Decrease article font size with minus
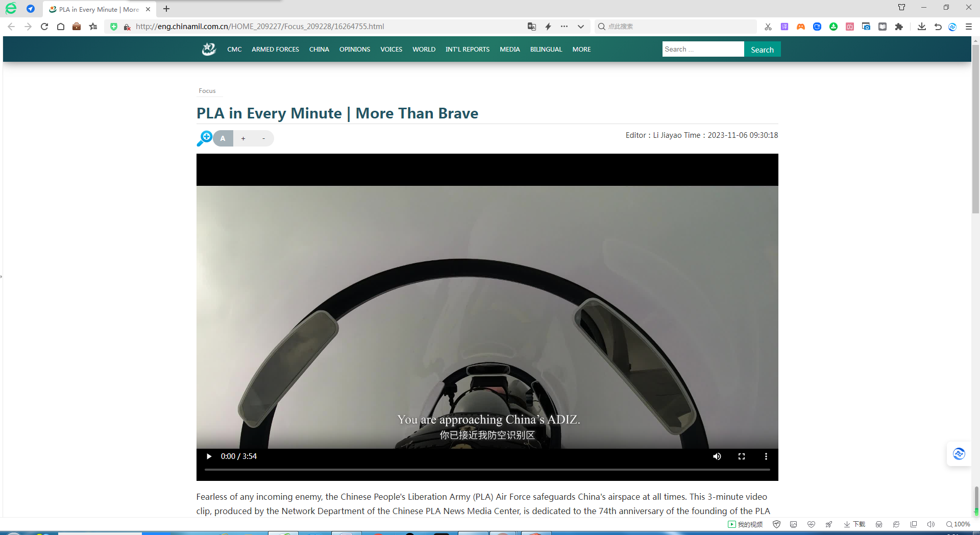This screenshot has height=535, width=980. click(263, 138)
